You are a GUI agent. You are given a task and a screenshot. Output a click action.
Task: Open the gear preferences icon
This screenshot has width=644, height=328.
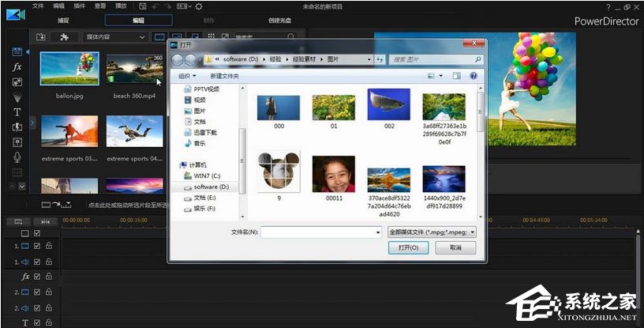199,6
